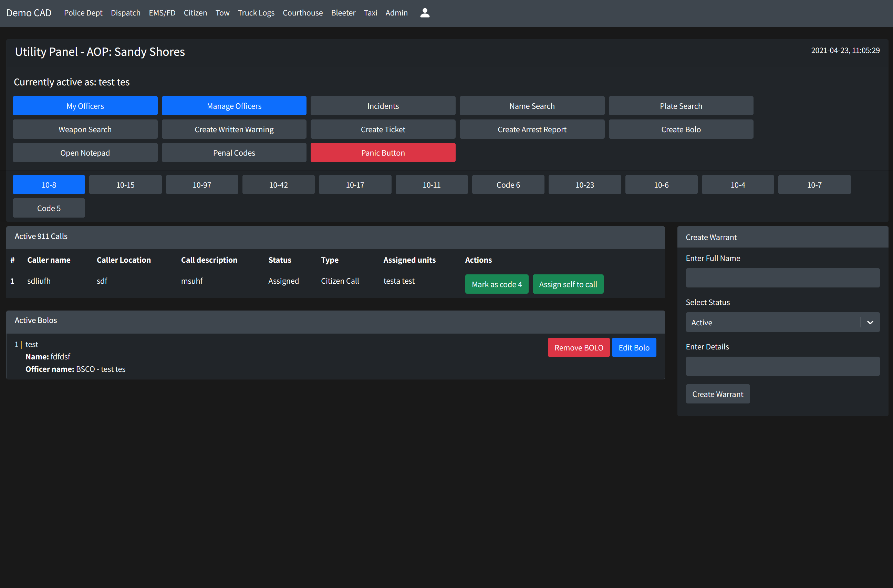Enable 10-11 status code
893x588 pixels.
(x=431, y=185)
